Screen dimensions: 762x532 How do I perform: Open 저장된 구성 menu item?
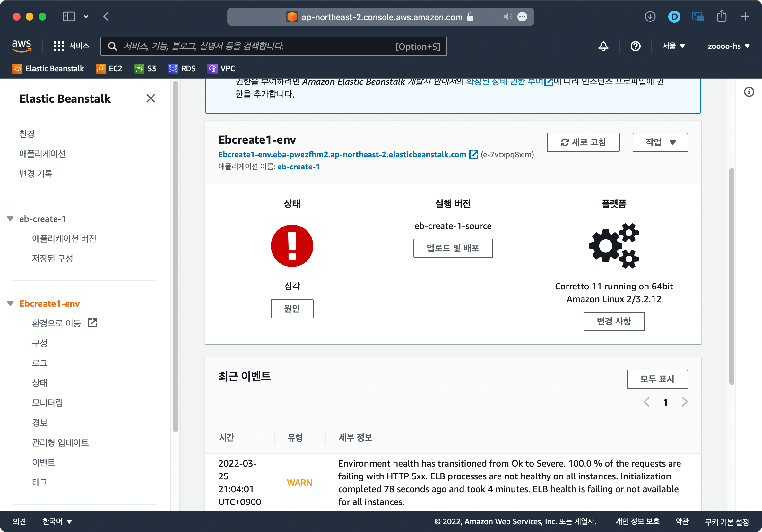coord(52,258)
